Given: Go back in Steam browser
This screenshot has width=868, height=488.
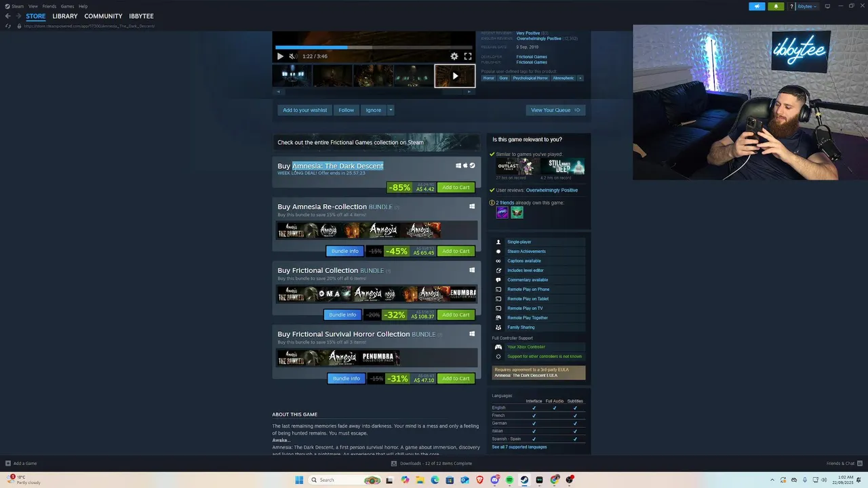Looking at the screenshot, I should pos(7,16).
